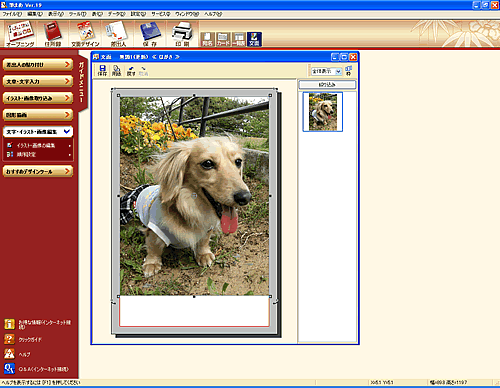
Task: Open the データ menu
Action: tap(117, 14)
